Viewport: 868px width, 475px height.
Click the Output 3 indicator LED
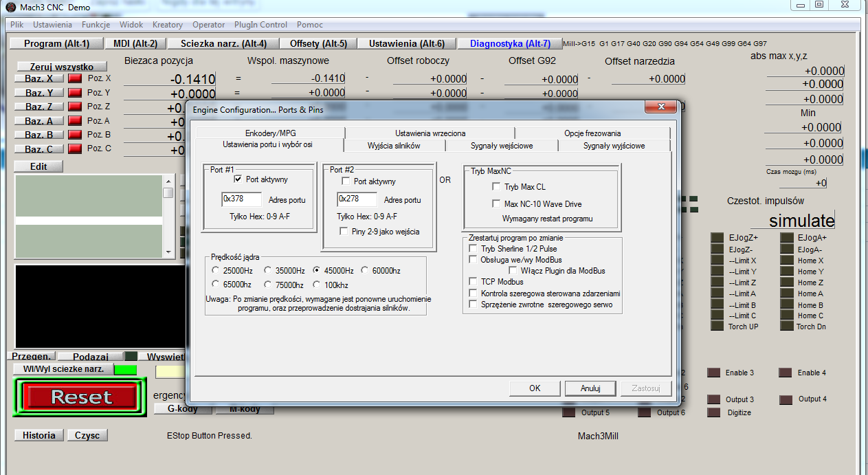tap(714, 399)
